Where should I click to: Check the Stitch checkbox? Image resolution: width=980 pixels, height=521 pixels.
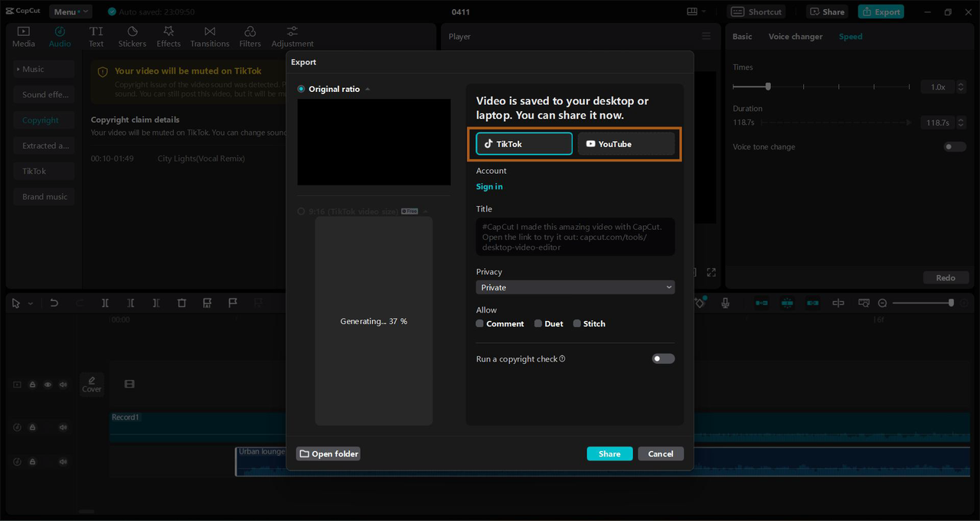[577, 323]
